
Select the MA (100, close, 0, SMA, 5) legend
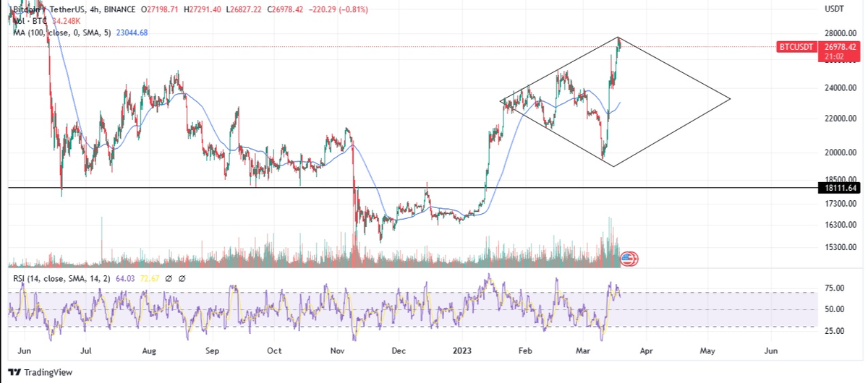point(60,33)
